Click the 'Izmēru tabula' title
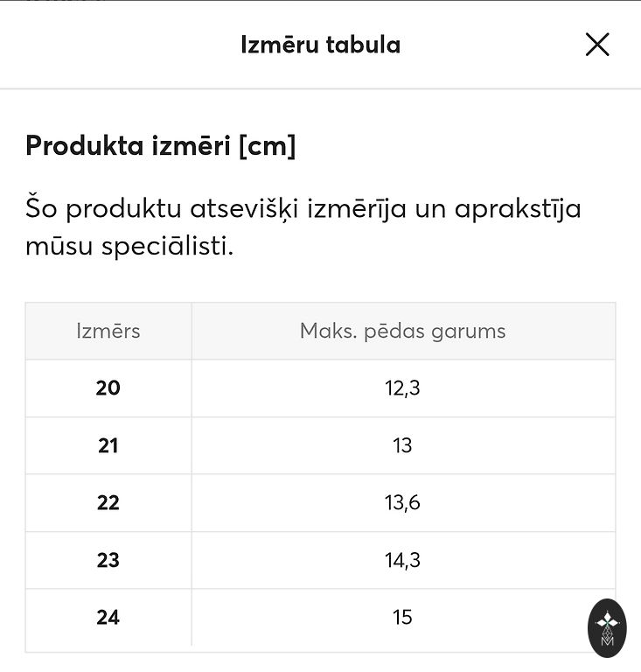Viewport: 641px width, 672px height. point(320,45)
